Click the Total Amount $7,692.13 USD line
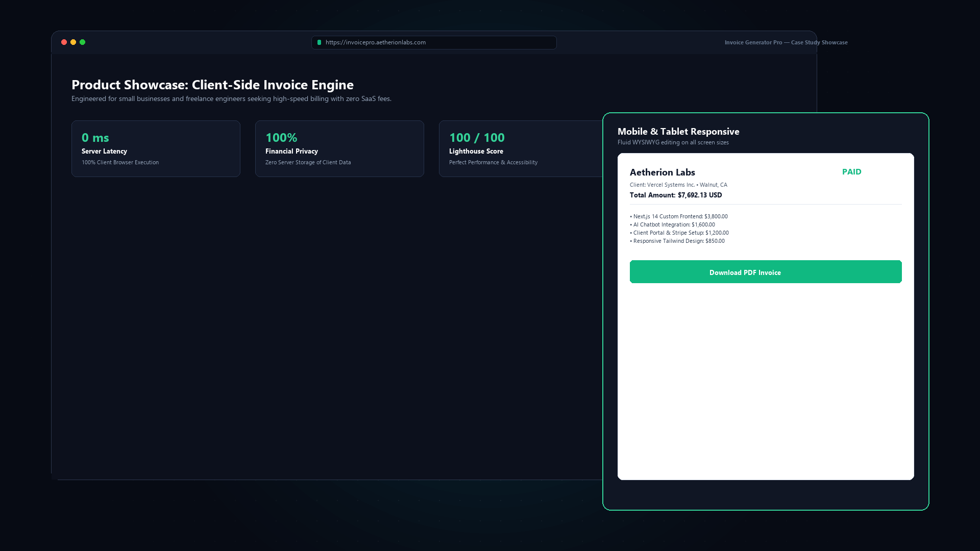The image size is (980, 551). pyautogui.click(x=676, y=195)
